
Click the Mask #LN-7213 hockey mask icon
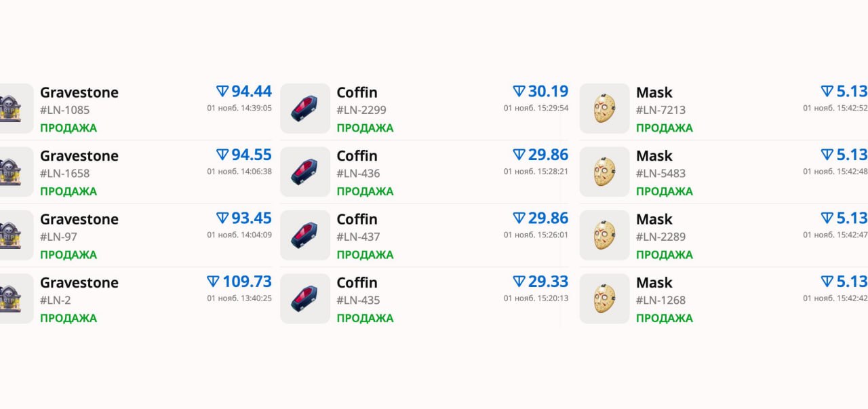pyautogui.click(x=604, y=109)
